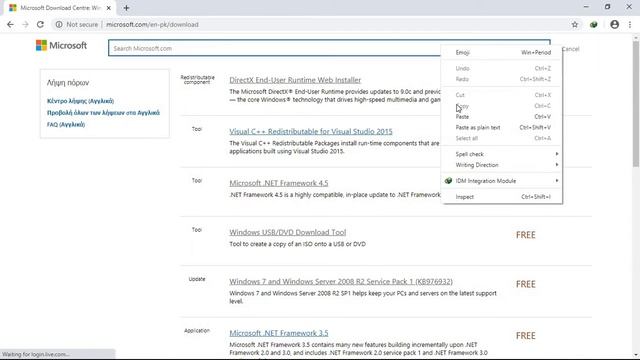The width and height of the screenshot is (640, 360).
Task: Expand the Writing Direction submenu
Action: pyautogui.click(x=502, y=165)
